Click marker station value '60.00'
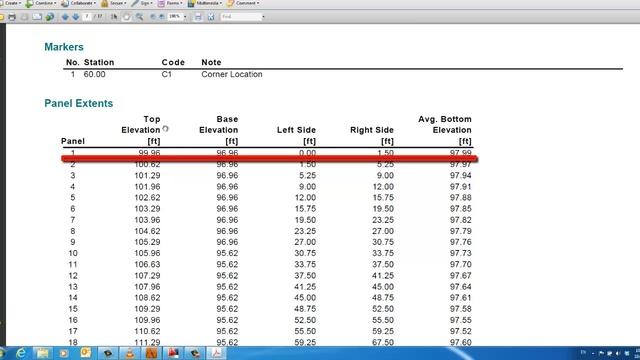The image size is (640, 360). 94,74
